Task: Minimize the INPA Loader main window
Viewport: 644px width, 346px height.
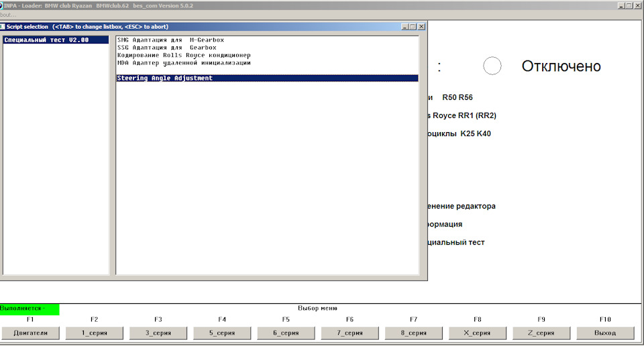Action: point(621,6)
